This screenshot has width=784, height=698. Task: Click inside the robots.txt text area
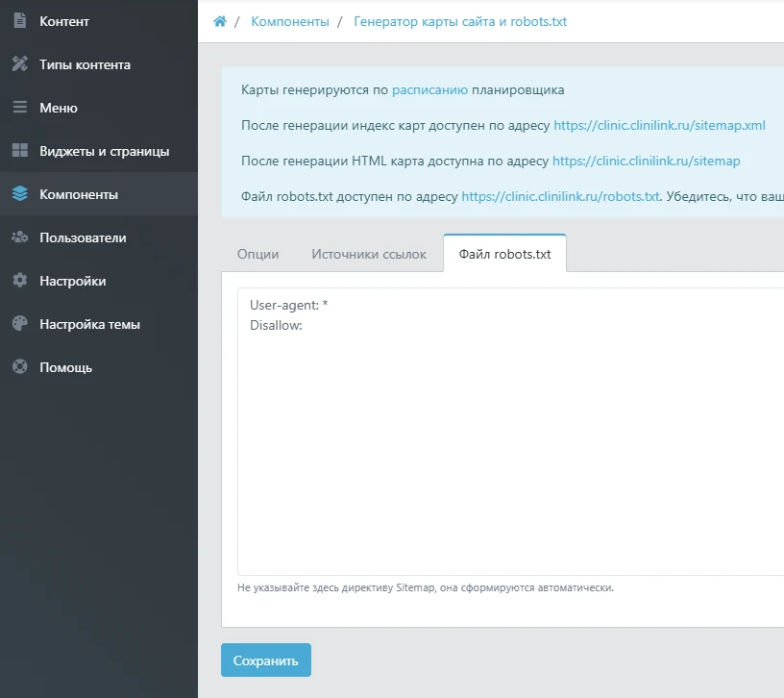(x=509, y=433)
